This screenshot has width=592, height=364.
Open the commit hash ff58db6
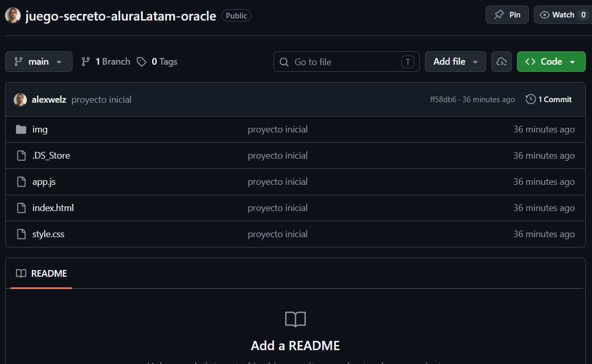coord(443,100)
